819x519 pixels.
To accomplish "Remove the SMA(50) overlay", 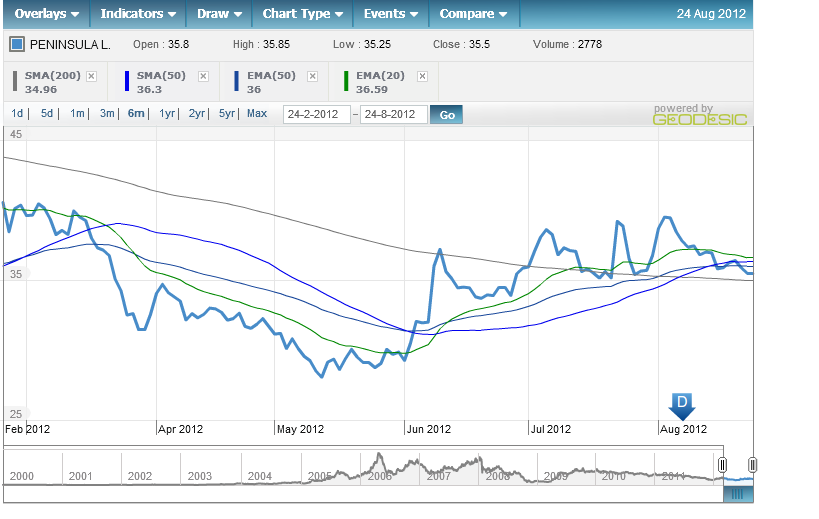I will coord(204,77).
